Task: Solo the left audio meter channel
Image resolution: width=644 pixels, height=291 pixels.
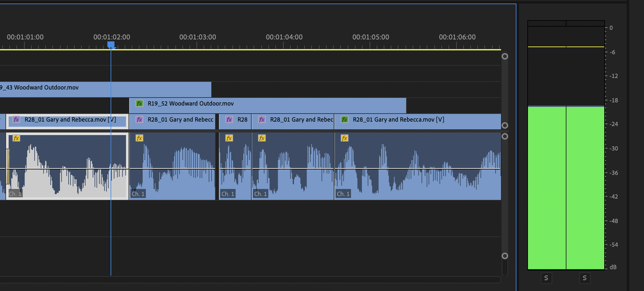Action: 546,278
